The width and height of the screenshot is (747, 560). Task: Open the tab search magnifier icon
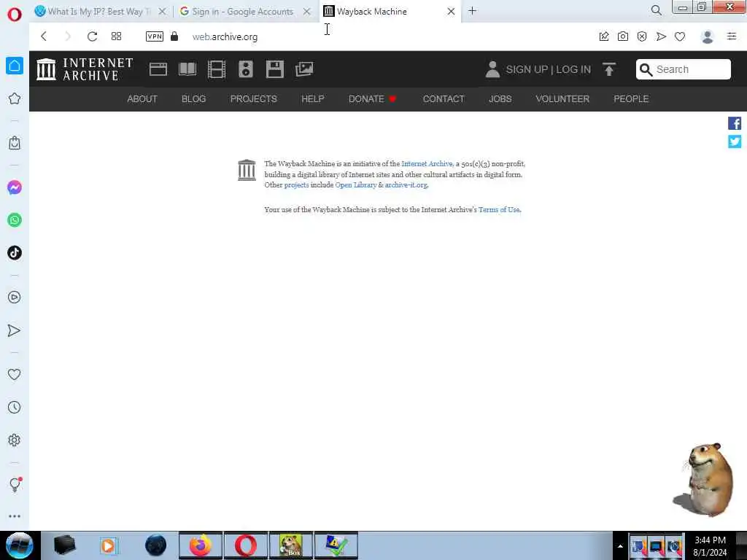(656, 10)
